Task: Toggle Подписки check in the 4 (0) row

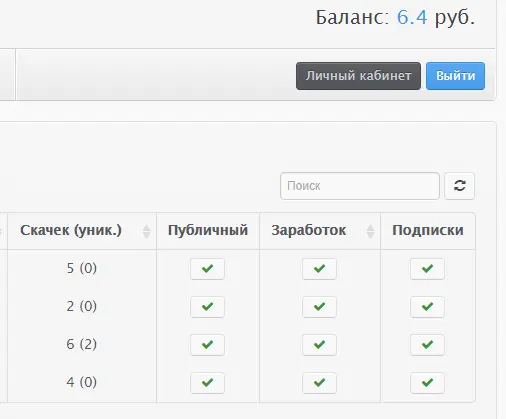Action: (427, 383)
